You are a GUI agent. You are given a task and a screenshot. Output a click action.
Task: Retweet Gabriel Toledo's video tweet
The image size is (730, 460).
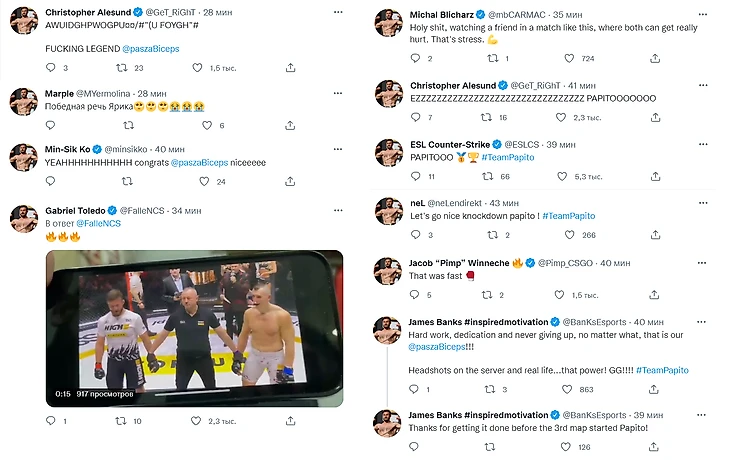tap(122, 421)
